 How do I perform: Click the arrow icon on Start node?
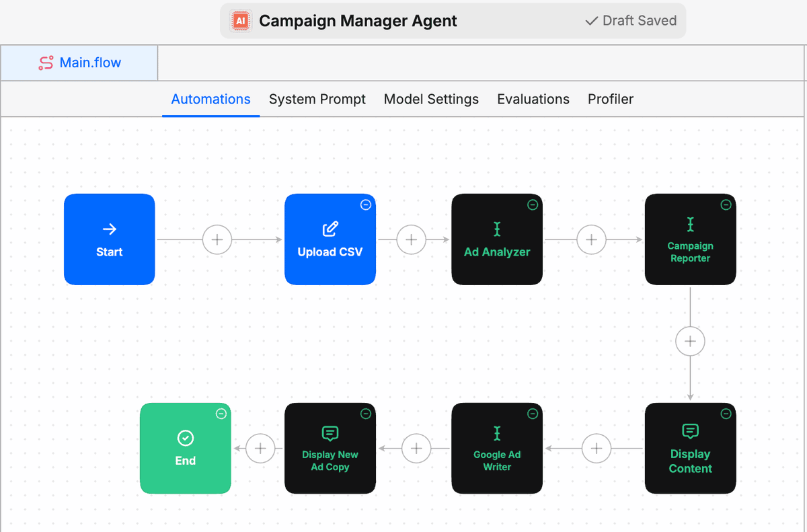pyautogui.click(x=110, y=229)
